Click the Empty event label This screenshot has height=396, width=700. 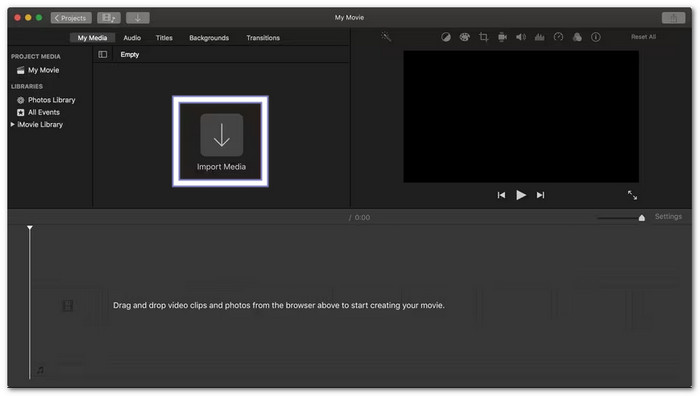130,54
